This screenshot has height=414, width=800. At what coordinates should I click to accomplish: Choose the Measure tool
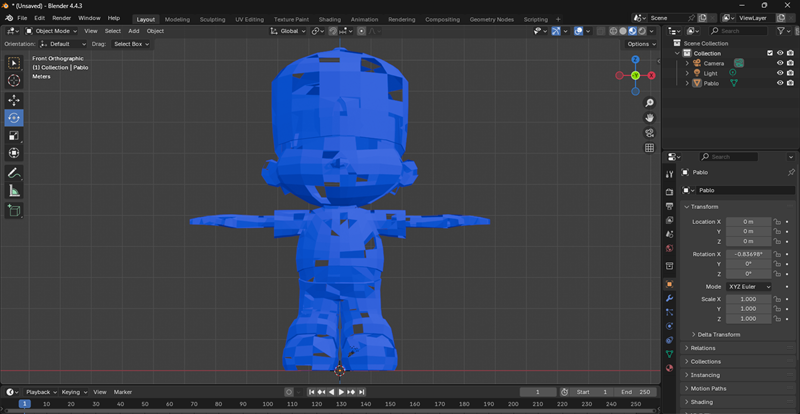pyautogui.click(x=14, y=191)
